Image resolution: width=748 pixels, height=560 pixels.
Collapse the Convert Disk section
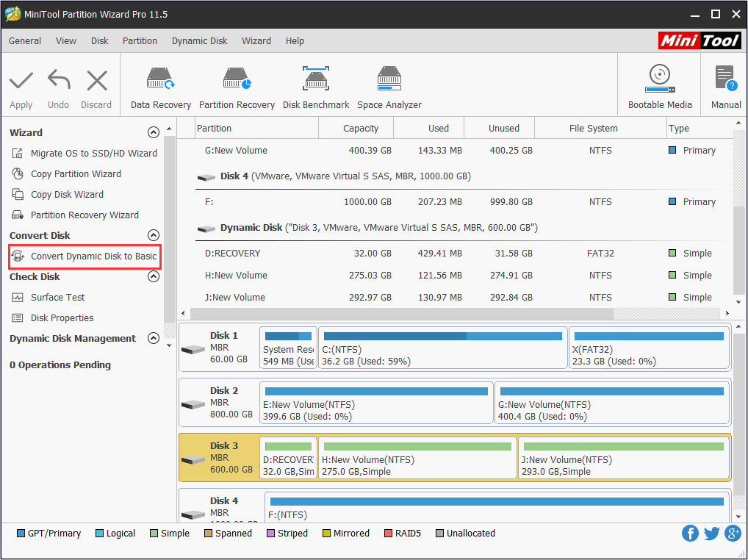point(154,235)
